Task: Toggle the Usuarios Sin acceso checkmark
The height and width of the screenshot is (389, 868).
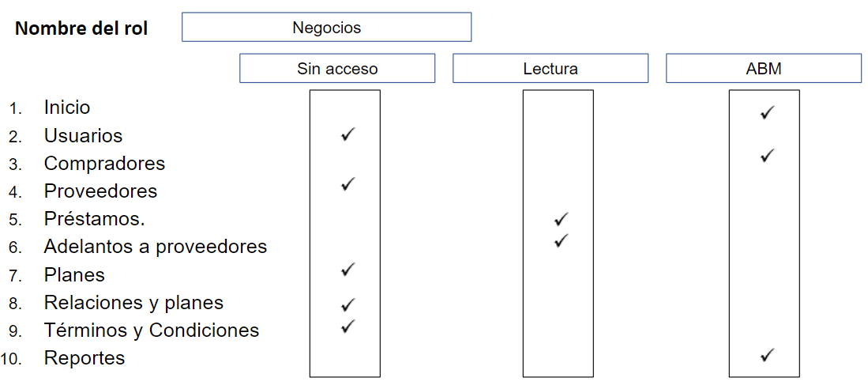Action: tap(348, 135)
